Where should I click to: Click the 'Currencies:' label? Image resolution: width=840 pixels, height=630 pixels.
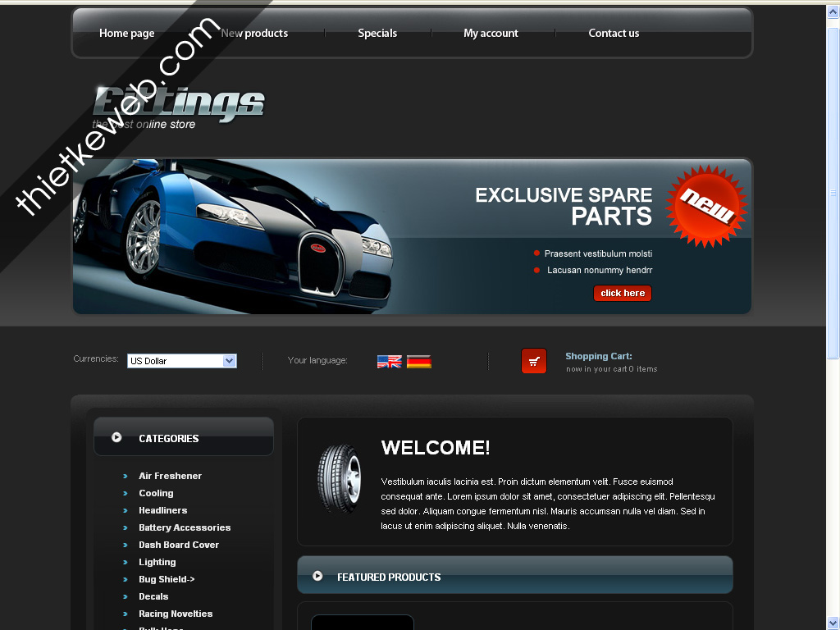[x=96, y=358]
